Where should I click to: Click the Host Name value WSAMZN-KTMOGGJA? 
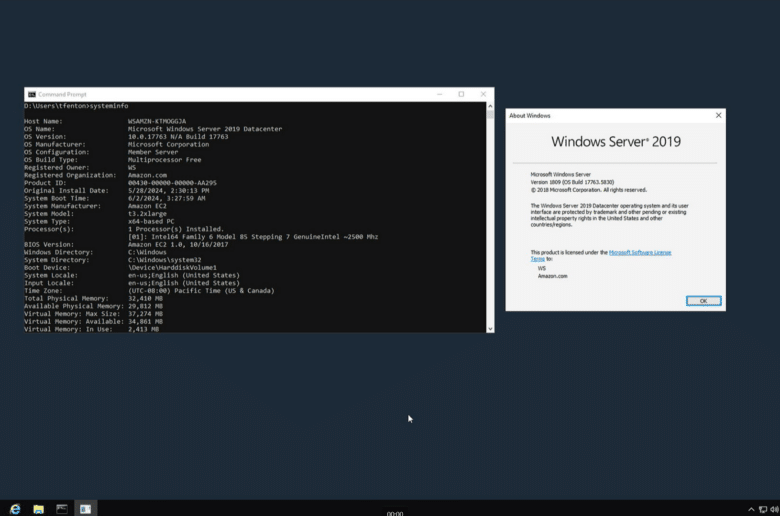(x=157, y=121)
